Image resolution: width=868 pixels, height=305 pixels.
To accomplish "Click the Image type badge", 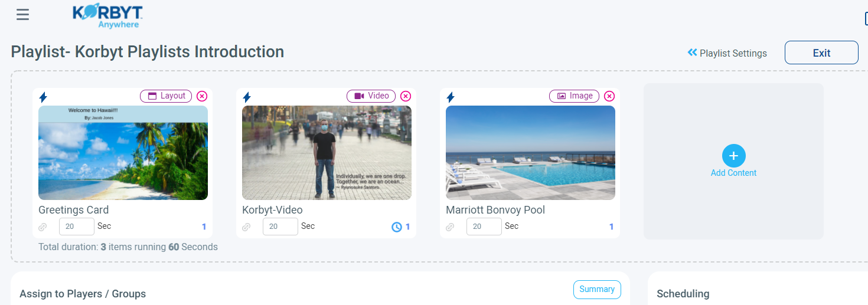I will 575,96.
